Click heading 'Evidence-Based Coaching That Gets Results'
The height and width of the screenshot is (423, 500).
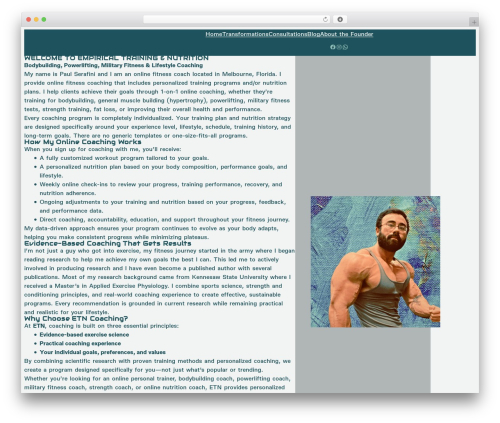pyautogui.click(x=108, y=244)
